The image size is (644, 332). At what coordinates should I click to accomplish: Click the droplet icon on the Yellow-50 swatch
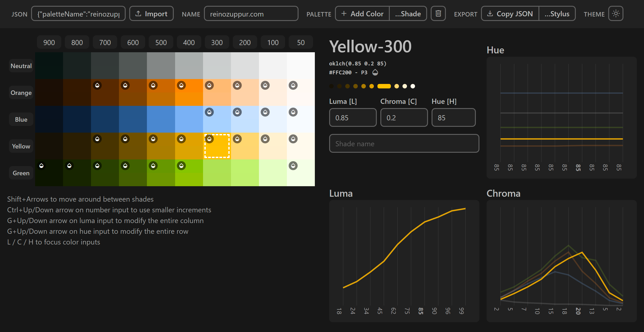pos(293,139)
